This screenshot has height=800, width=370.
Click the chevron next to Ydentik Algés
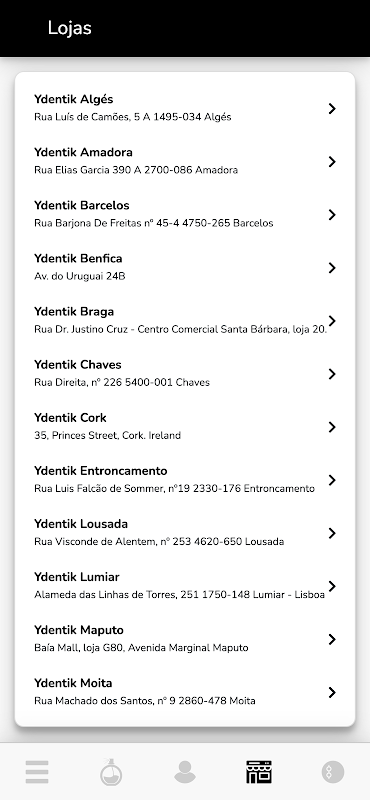click(x=332, y=108)
